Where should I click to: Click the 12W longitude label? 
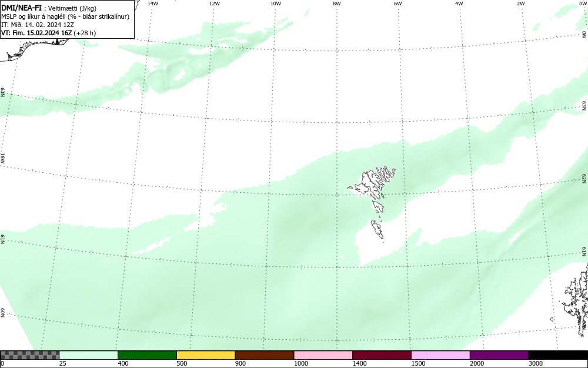pyautogui.click(x=215, y=4)
